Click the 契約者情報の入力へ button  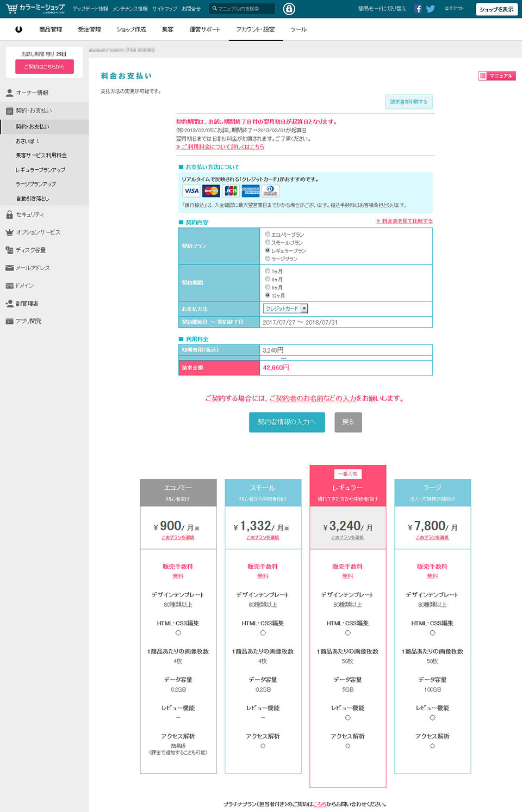(x=287, y=422)
